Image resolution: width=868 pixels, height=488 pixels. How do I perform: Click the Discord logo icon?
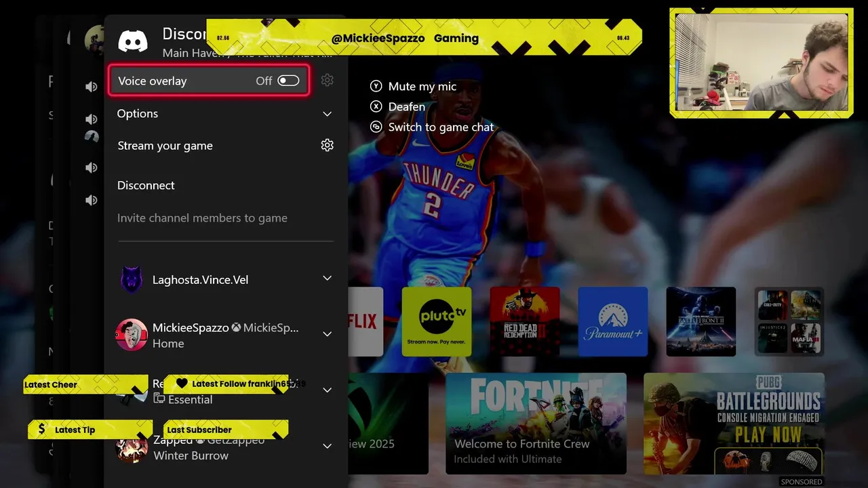[133, 41]
